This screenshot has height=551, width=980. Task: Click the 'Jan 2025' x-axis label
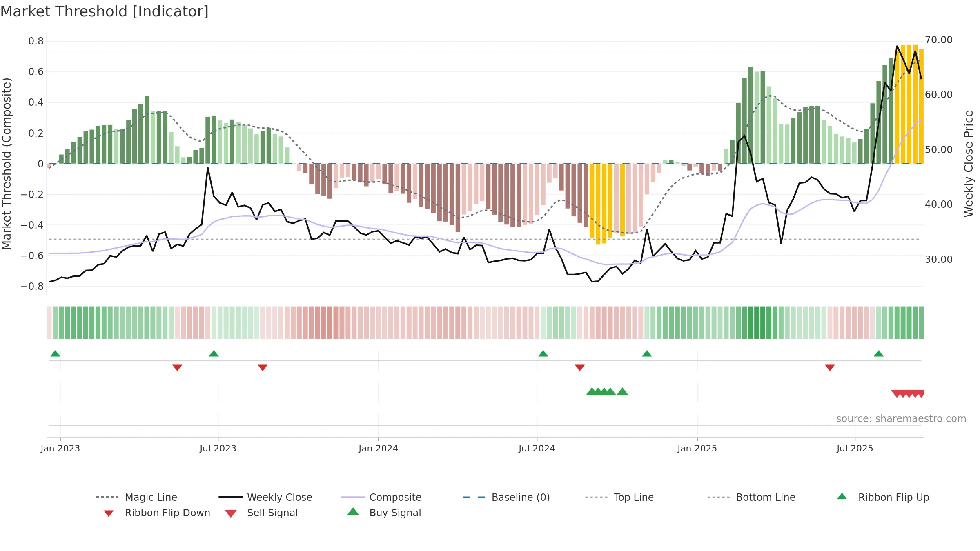697,448
